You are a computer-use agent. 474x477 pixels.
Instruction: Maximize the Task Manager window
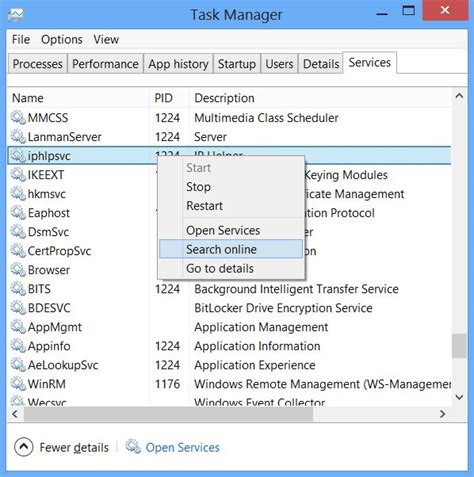[408, 11]
